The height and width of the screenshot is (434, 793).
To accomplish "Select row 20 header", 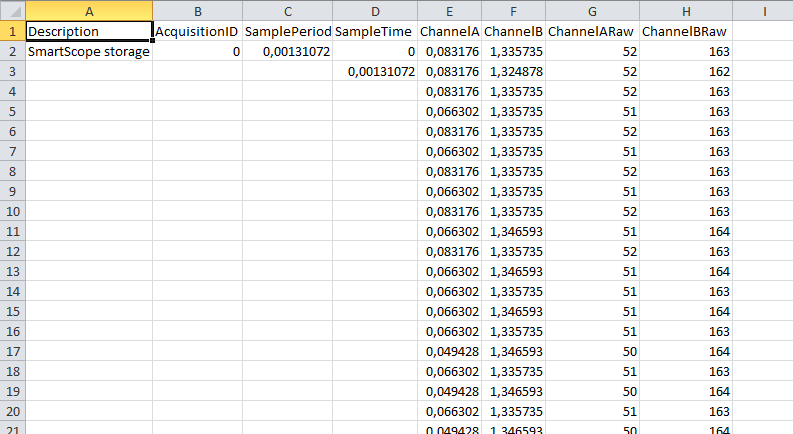I will point(12,411).
